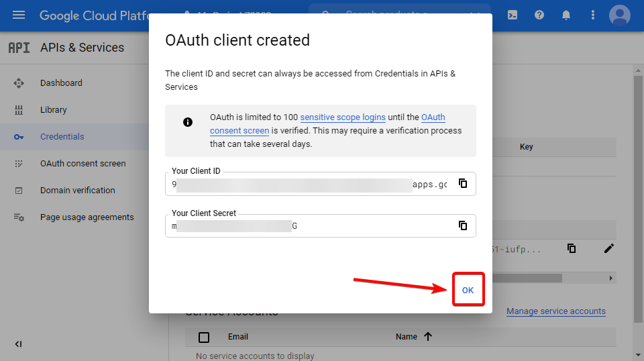Tick the select-all service accounts checkbox

pyautogui.click(x=204, y=337)
